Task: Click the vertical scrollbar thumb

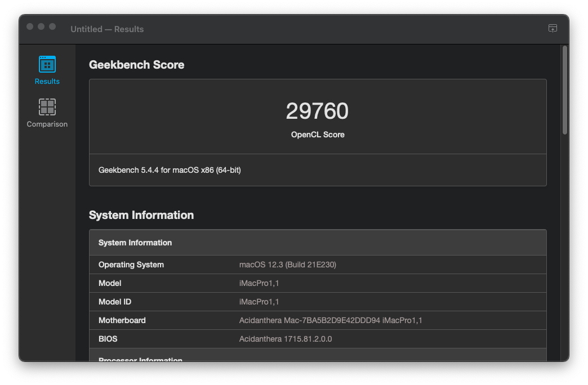Action: click(564, 90)
